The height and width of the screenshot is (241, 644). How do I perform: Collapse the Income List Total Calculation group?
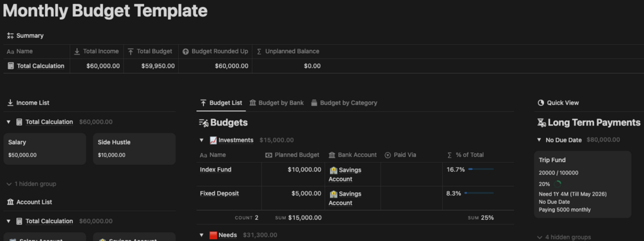[x=8, y=122]
